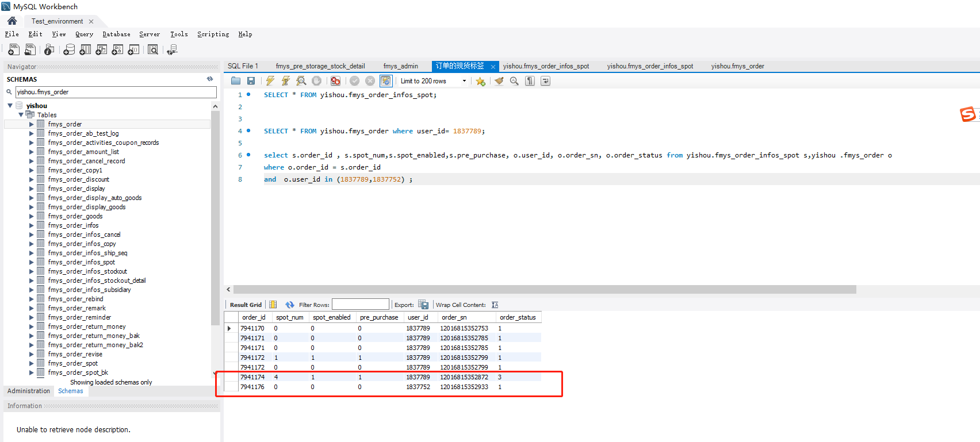This screenshot has height=442, width=980.
Task: Open the Database menu
Action: [116, 34]
